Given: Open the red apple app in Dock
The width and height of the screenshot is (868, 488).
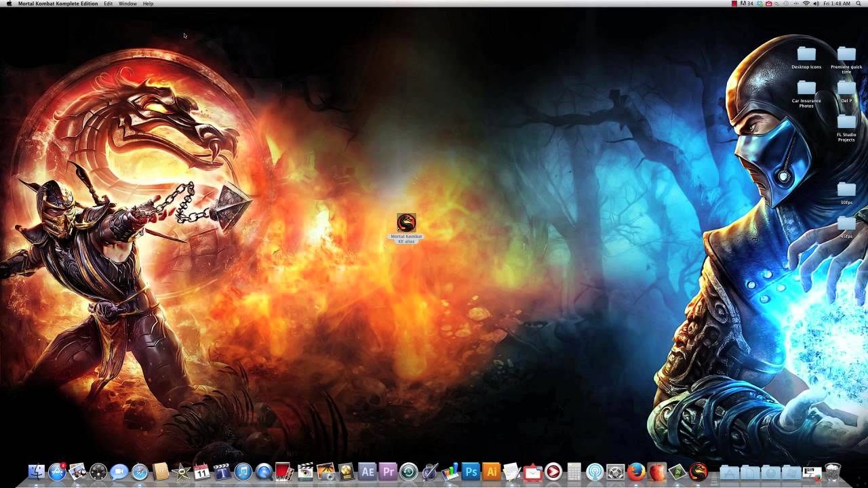Looking at the screenshot, I should click(x=656, y=472).
